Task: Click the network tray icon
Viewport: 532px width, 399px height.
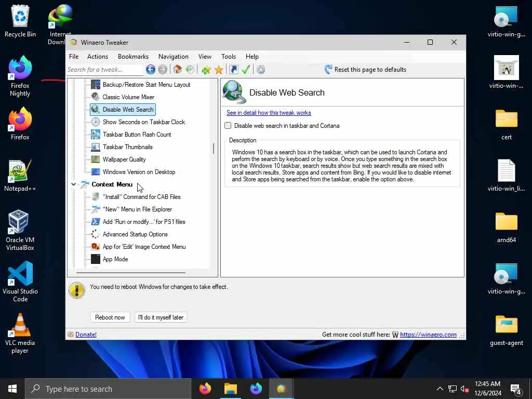Action: [x=453, y=389]
